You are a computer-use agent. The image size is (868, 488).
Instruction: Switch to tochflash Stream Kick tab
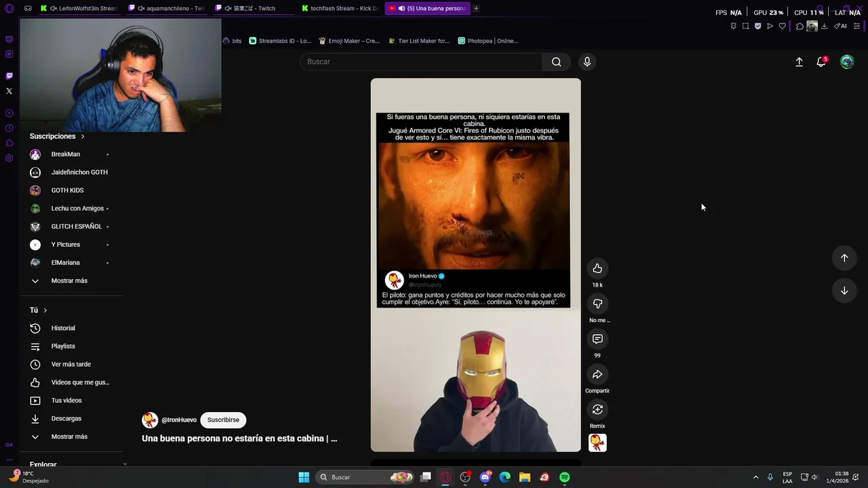[x=340, y=8]
